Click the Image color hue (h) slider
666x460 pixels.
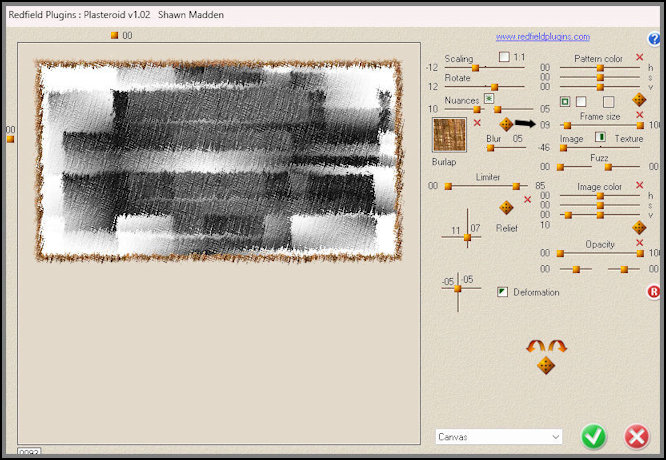600,196
